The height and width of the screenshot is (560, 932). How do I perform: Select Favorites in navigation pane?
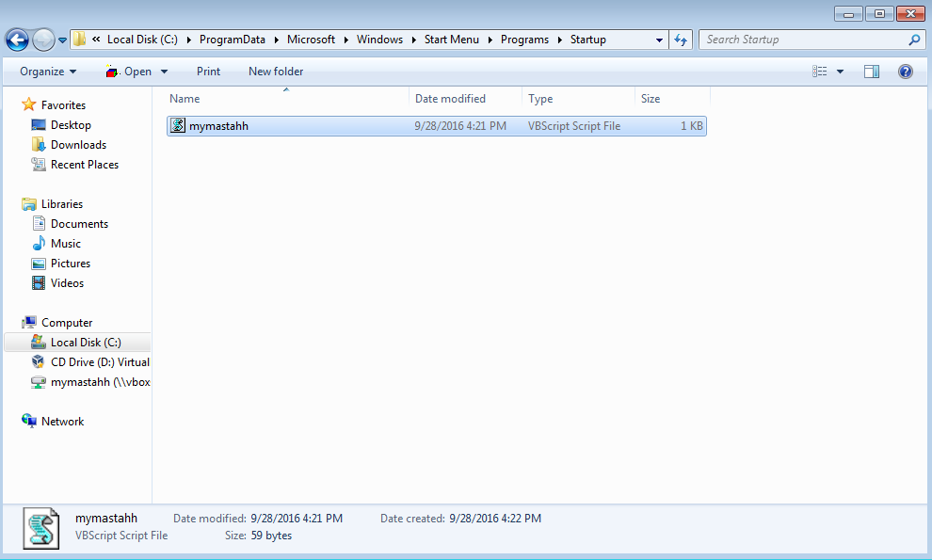[63, 105]
